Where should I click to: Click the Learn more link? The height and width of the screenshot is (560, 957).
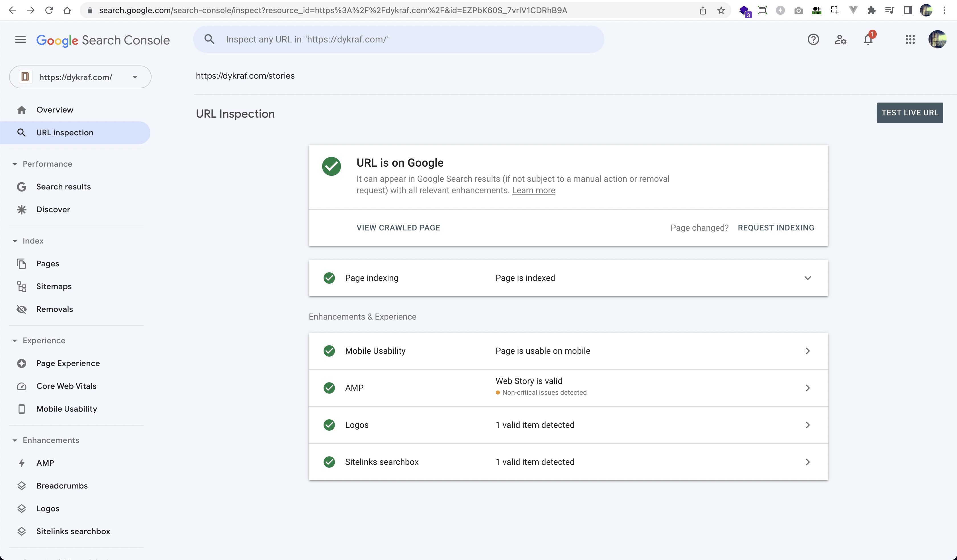pyautogui.click(x=533, y=190)
